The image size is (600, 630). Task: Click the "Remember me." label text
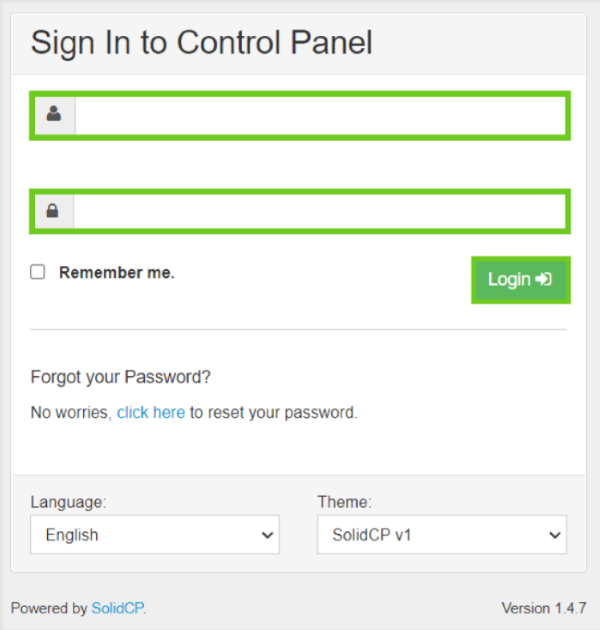pos(117,272)
